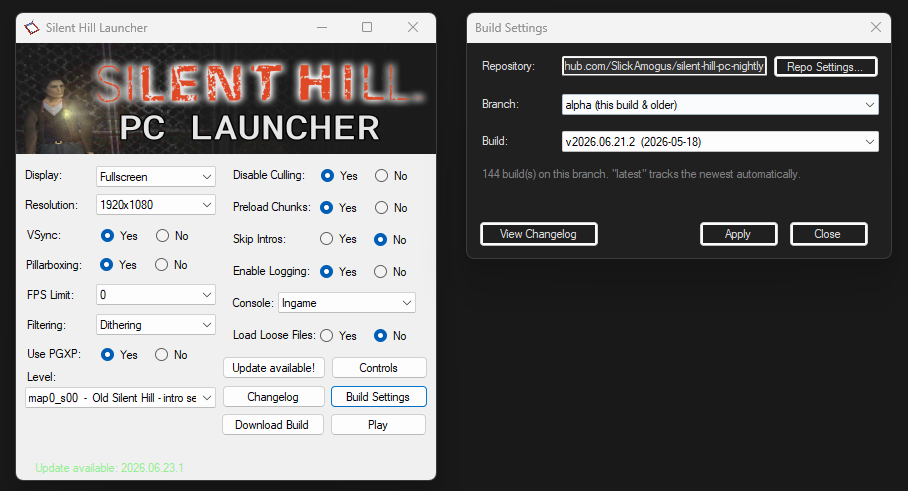This screenshot has height=491, width=908.
Task: Click the Silent Hill PC Launcher banner
Action: tap(226, 98)
